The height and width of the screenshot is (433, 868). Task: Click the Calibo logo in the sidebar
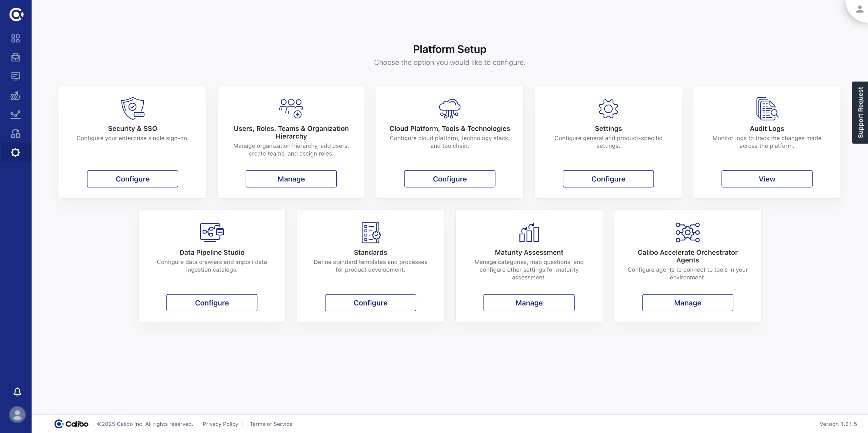(x=16, y=14)
